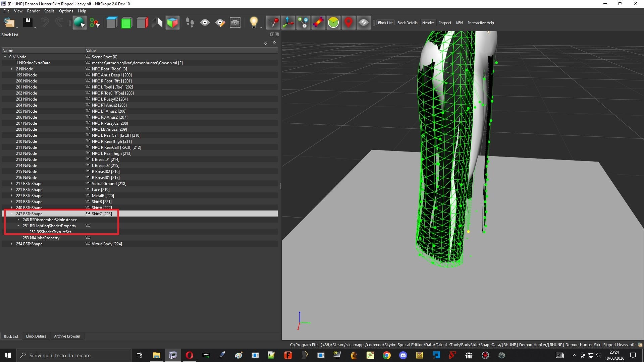Close the Block List dock panel

click(x=277, y=35)
